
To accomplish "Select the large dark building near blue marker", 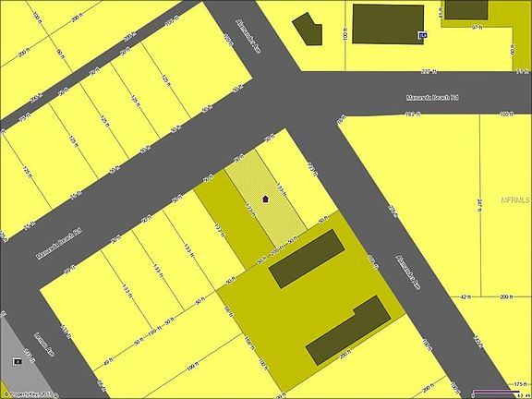I will (x=388, y=24).
